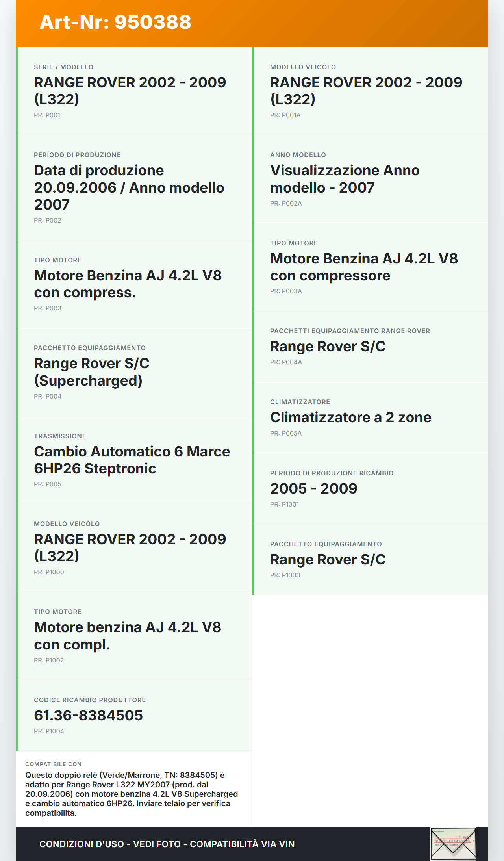Click the Climatizzatore a 2 zone entry
Viewport: 504px width, 861px height.
pos(370,418)
